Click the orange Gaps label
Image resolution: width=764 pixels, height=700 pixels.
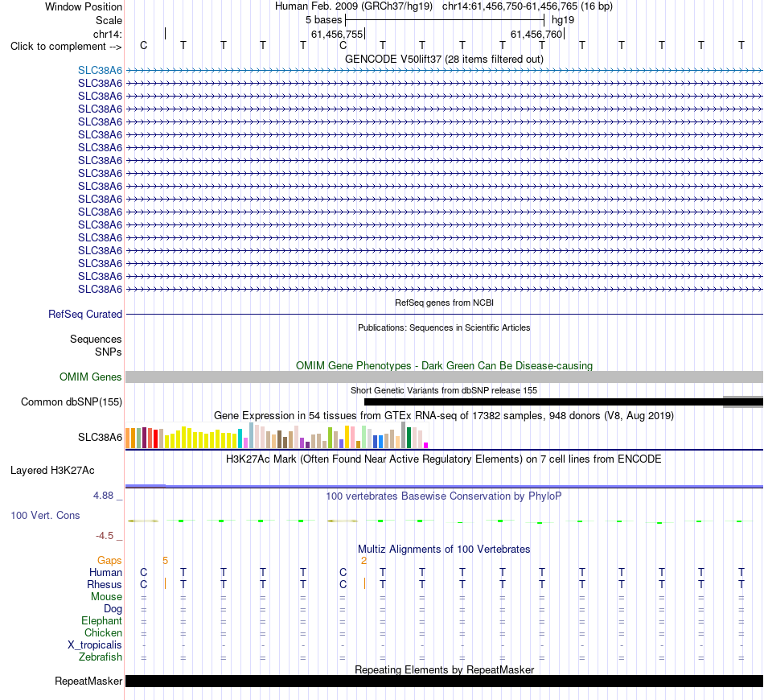(x=109, y=561)
